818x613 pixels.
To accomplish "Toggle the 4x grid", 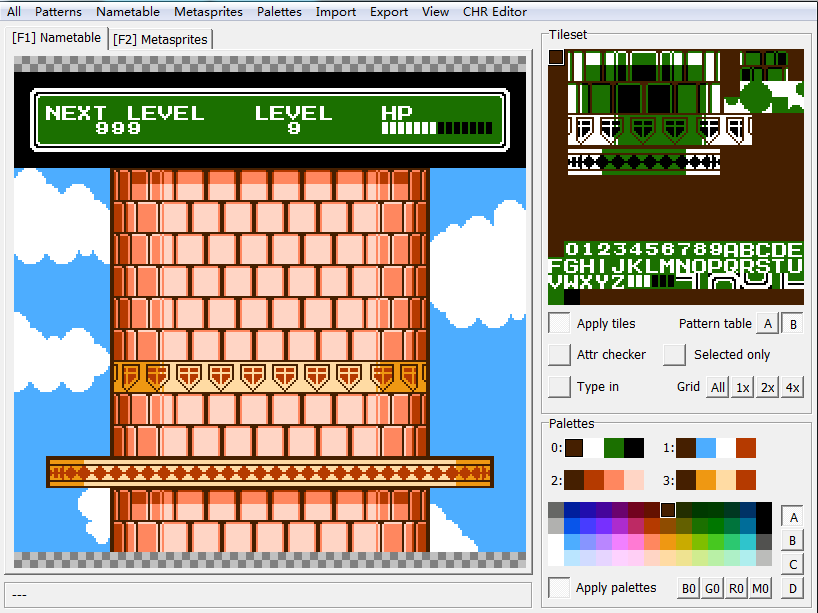I will click(x=792, y=387).
